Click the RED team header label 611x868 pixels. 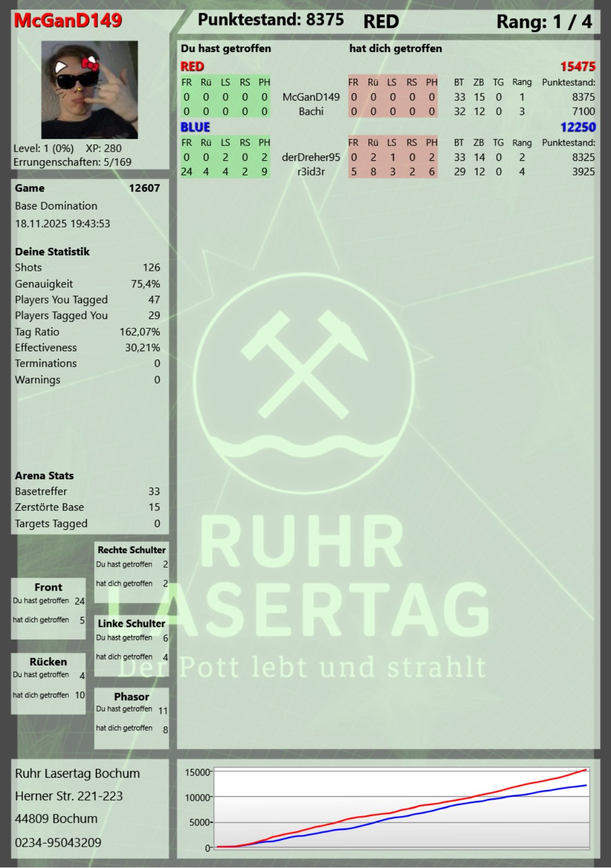pos(192,67)
